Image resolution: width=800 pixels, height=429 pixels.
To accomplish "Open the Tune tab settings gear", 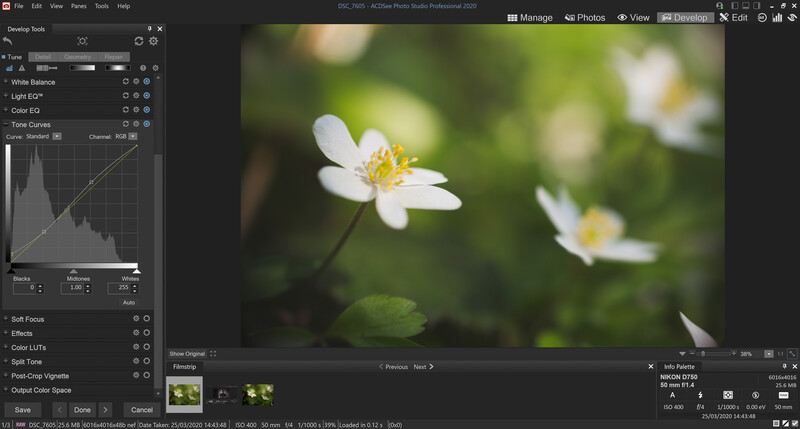I will click(156, 68).
